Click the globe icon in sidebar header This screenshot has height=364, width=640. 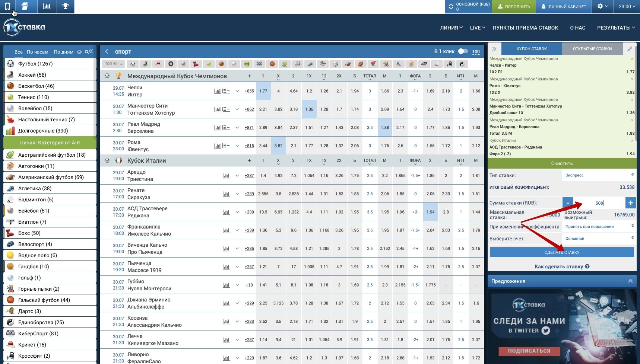point(79,52)
